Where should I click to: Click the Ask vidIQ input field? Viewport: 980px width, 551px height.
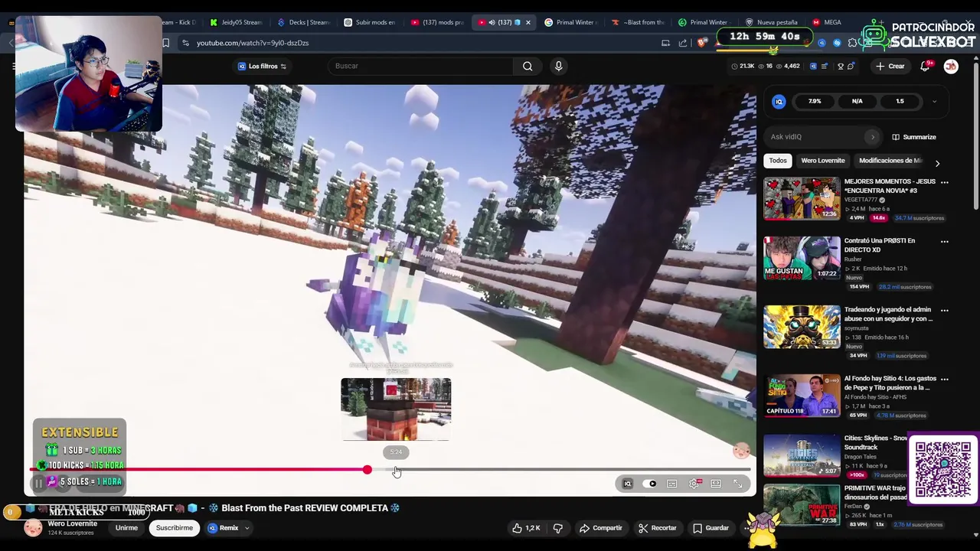[816, 137]
